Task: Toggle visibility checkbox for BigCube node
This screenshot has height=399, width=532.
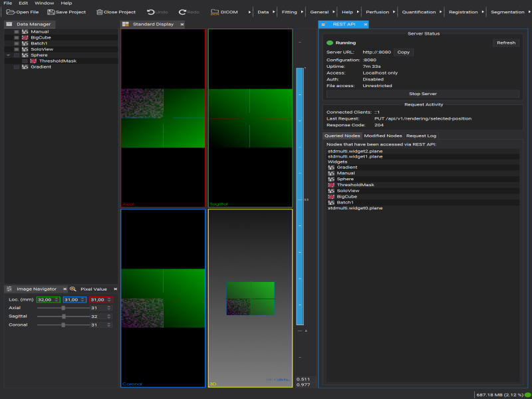Action: click(x=17, y=37)
